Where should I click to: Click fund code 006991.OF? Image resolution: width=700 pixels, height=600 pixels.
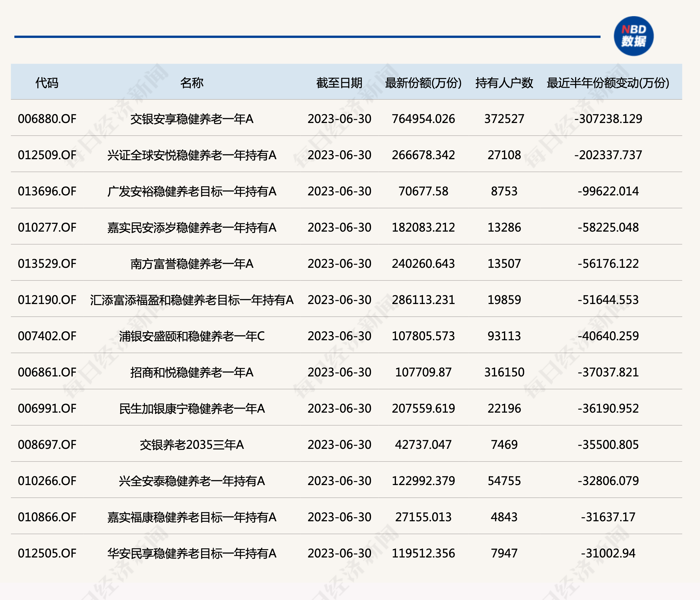point(47,408)
